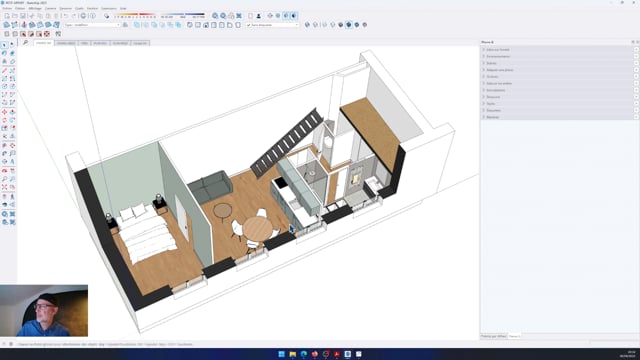Click the Save disk icon
Image resolution: width=640 pixels, height=360 pixels.
point(23,16)
